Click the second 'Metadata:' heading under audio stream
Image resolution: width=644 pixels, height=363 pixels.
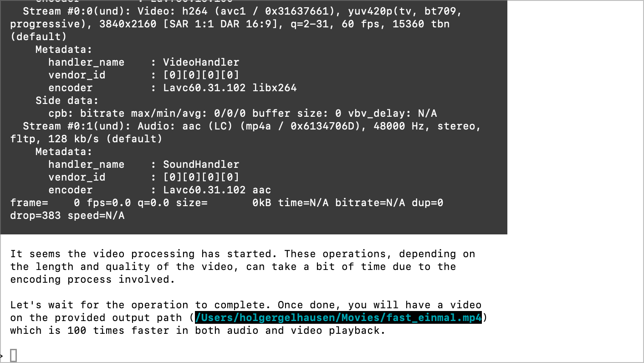pyautogui.click(x=64, y=152)
